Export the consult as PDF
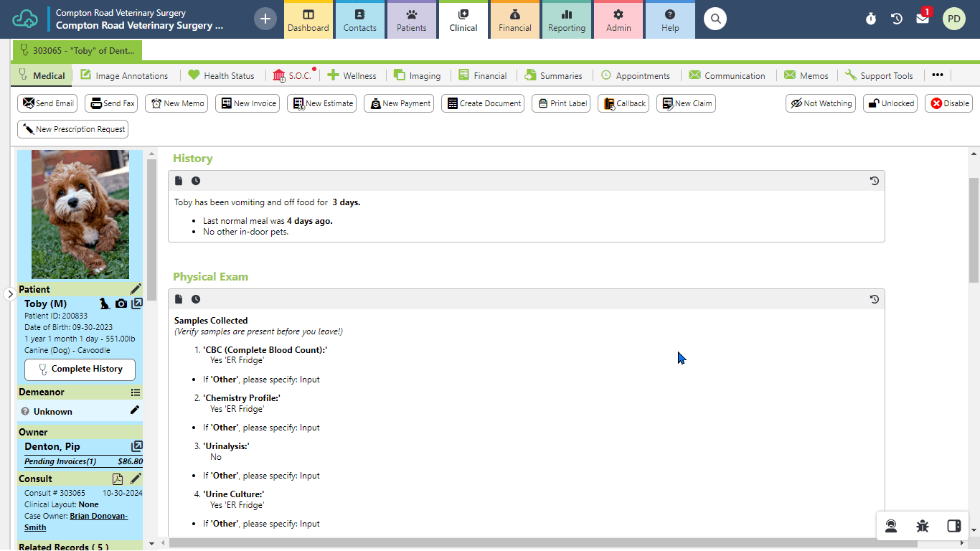 coord(118,479)
